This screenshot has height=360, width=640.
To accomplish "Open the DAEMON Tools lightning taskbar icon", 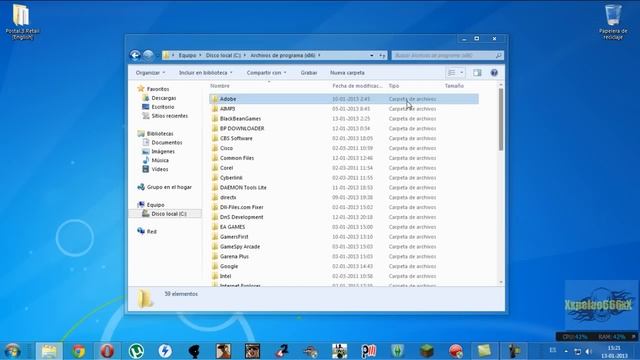I will tap(165, 351).
